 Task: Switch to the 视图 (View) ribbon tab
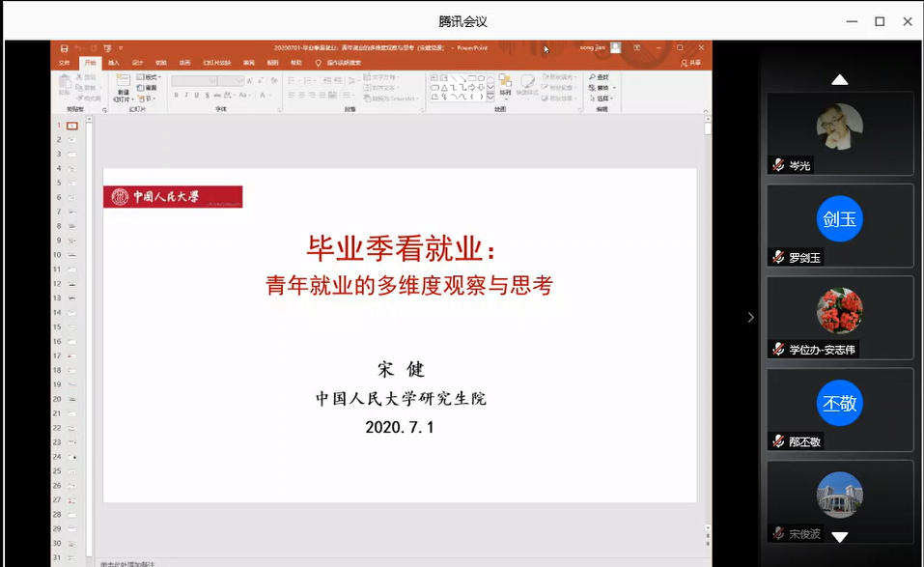[x=272, y=63]
